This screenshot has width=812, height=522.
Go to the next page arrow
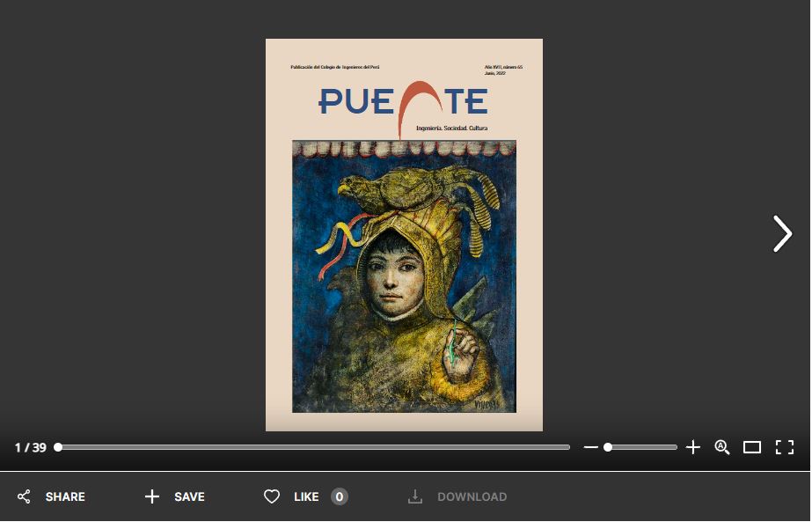782,234
